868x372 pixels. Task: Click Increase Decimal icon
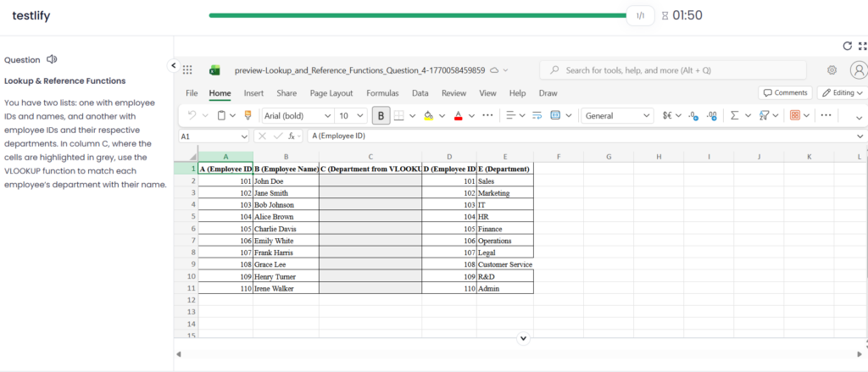point(712,116)
